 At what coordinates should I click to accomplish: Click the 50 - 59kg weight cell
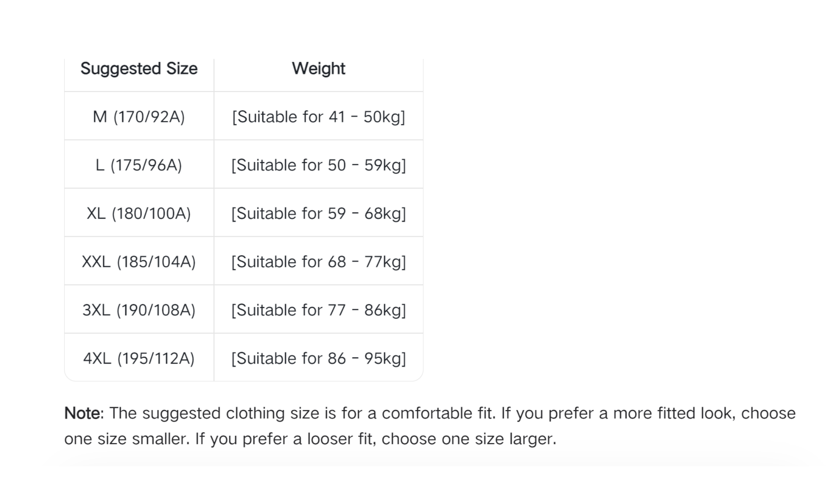coord(319,165)
